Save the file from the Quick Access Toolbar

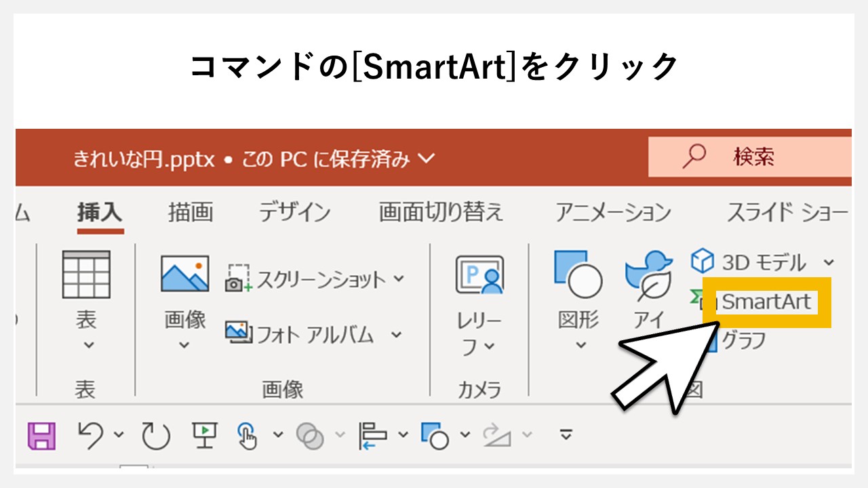pyautogui.click(x=42, y=437)
